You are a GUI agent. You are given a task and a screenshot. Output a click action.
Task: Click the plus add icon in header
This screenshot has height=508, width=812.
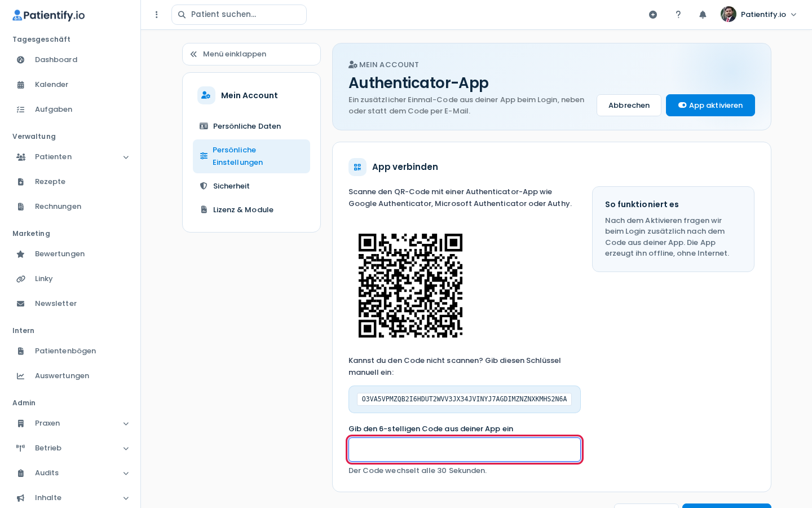[653, 15]
